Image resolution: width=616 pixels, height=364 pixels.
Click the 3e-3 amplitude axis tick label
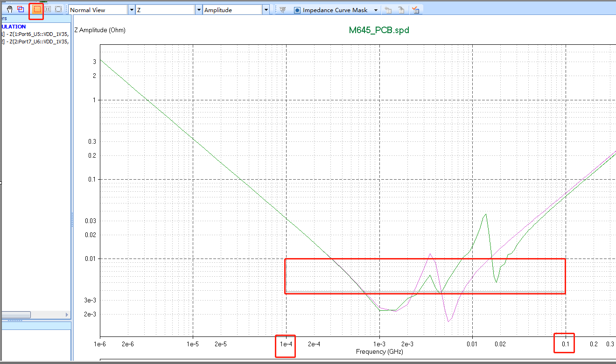(91, 300)
